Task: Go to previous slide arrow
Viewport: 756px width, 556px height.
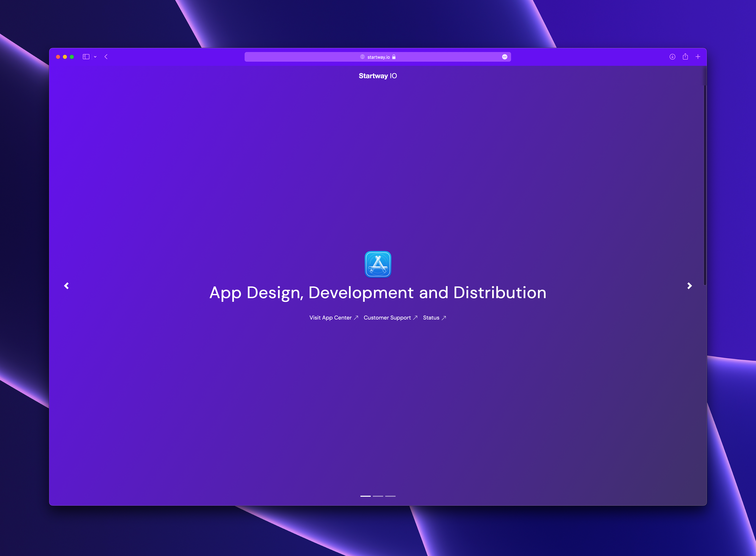Action: (x=67, y=286)
